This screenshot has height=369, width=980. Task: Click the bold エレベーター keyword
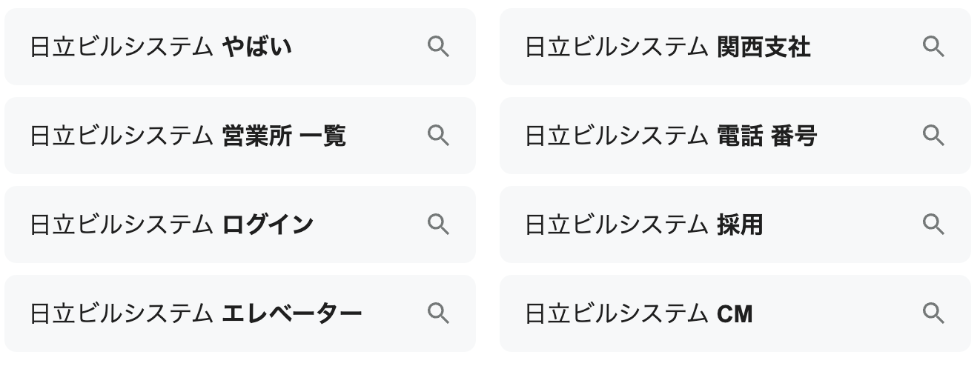(x=292, y=314)
